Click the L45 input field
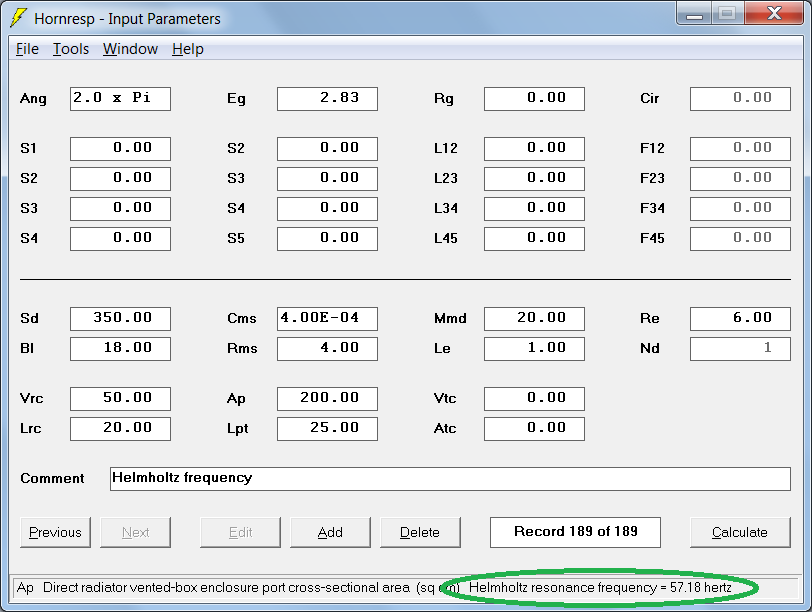The image size is (812, 612). pyautogui.click(x=534, y=239)
